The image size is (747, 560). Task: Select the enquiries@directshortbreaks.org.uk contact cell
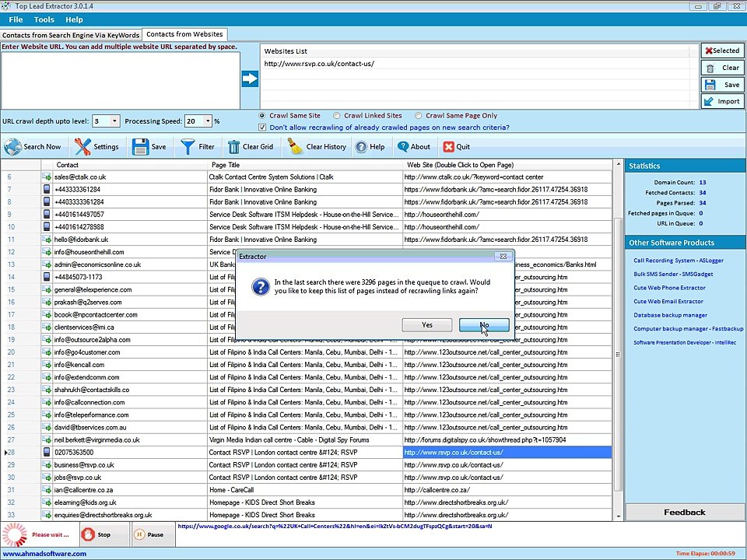pyautogui.click(x=130, y=515)
